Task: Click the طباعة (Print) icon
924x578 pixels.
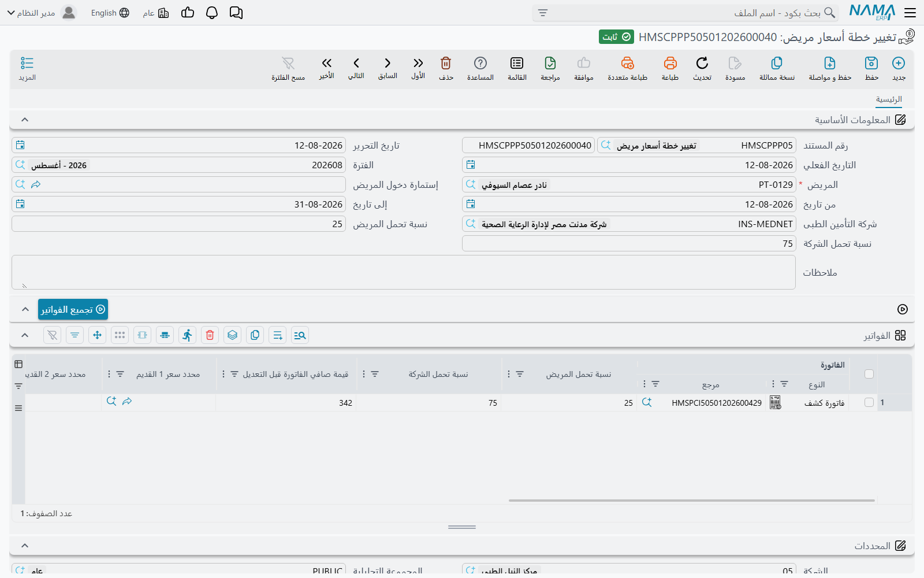Action: point(670,63)
